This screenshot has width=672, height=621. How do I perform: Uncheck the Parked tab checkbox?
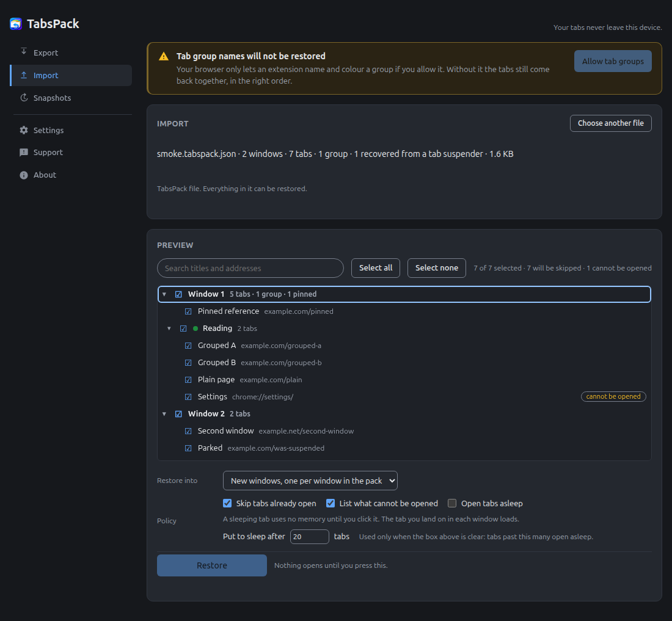[x=188, y=448]
